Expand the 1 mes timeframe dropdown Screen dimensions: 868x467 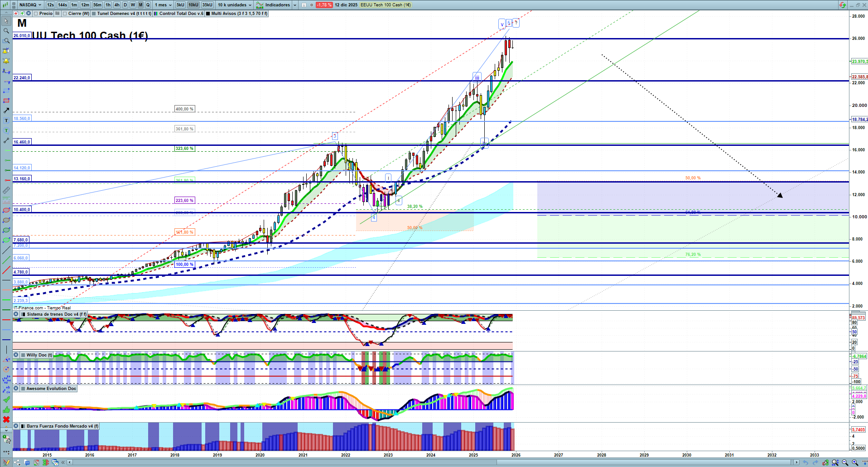pos(163,5)
